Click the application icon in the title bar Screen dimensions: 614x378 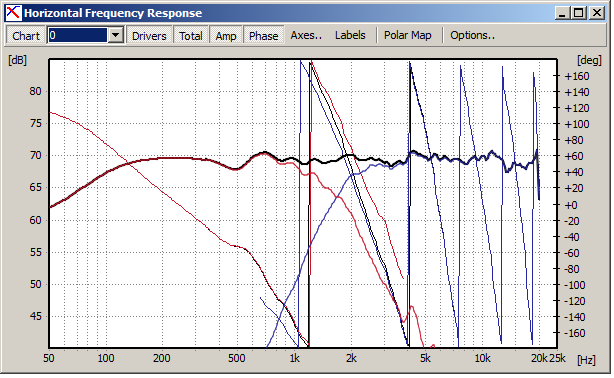pyautogui.click(x=13, y=13)
